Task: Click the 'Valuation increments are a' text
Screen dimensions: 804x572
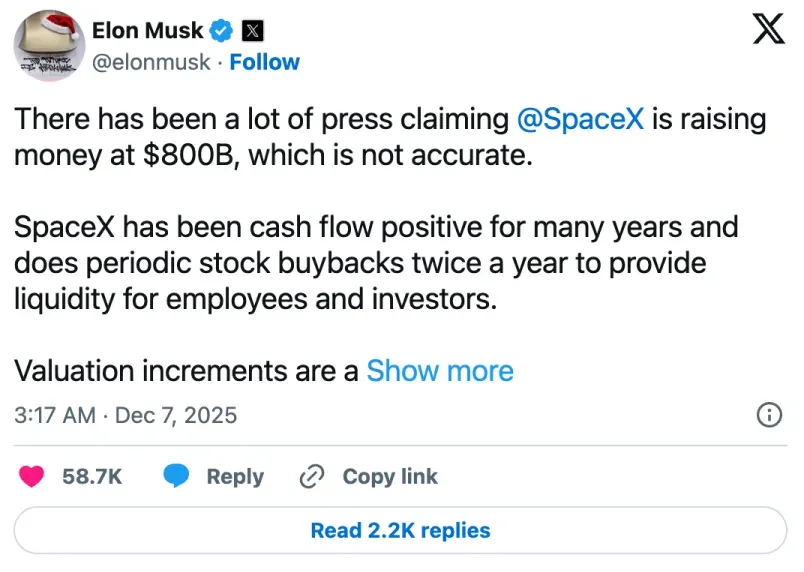Action: (187, 371)
